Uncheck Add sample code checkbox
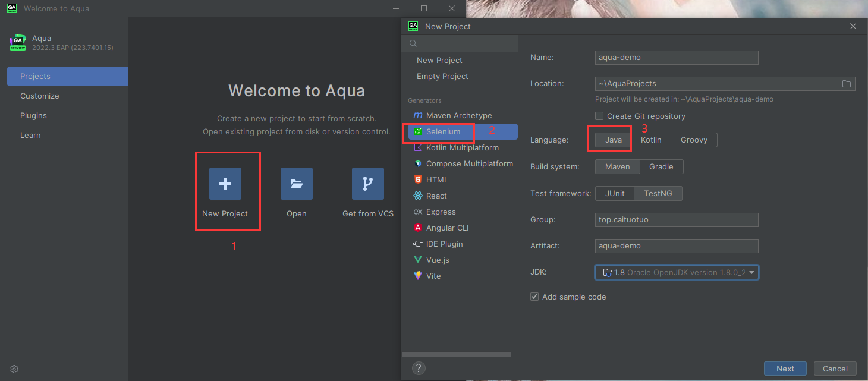 pos(534,297)
